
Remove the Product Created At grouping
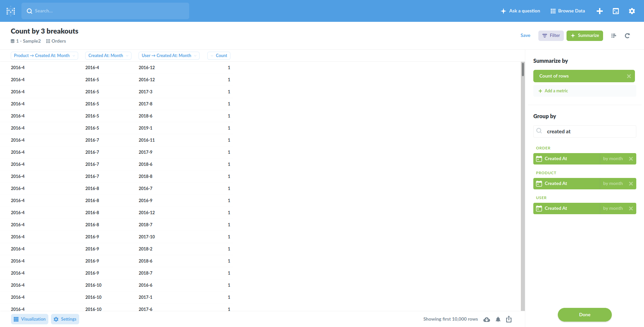[632, 184]
